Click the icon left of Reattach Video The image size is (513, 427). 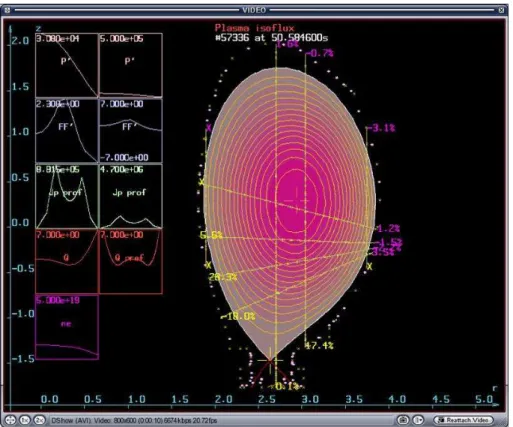418,420
